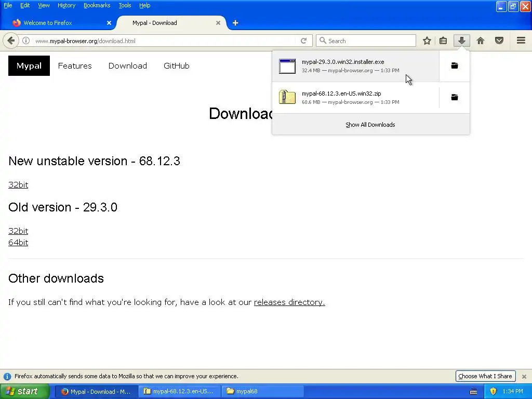Download 64bit old version 29.3.0
The height and width of the screenshot is (399, 532).
pos(18,242)
